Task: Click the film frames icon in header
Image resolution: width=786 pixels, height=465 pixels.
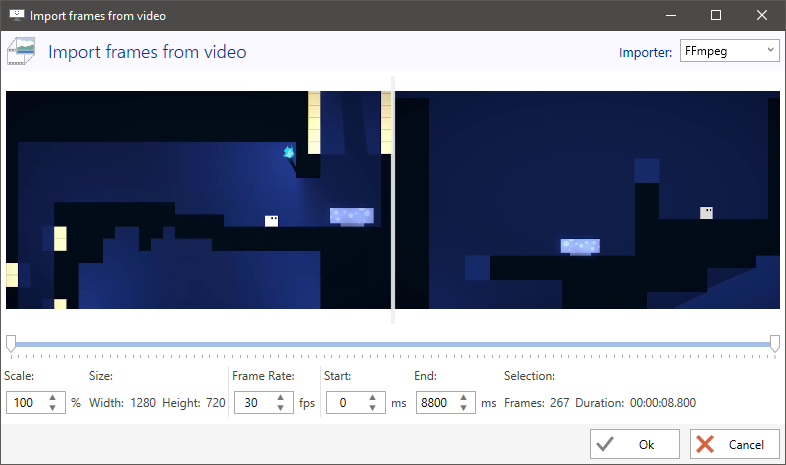Action: click(21, 51)
